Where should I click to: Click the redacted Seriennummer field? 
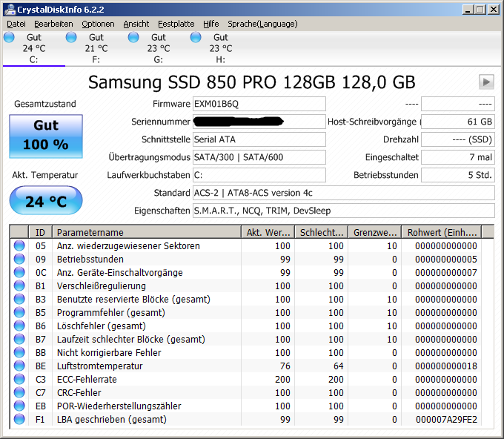tap(259, 122)
